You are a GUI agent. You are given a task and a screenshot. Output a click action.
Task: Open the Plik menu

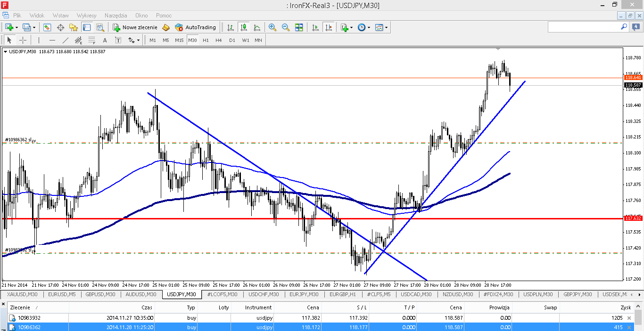(17, 16)
